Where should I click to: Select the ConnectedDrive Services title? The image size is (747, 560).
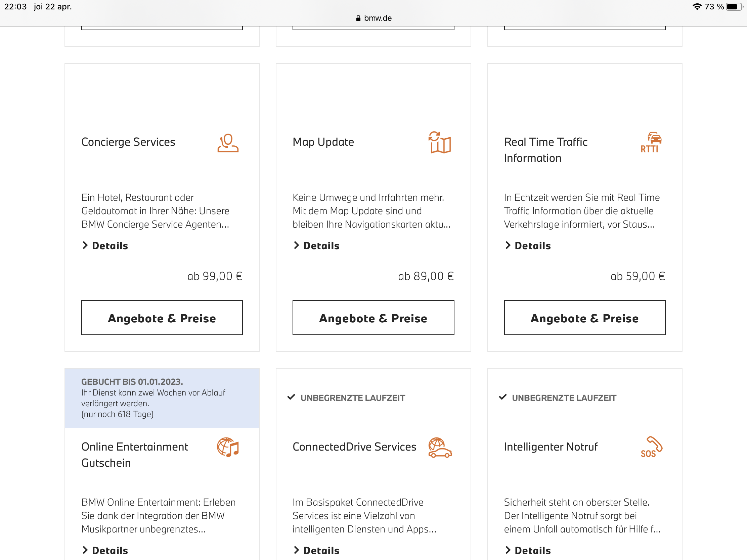[355, 447]
